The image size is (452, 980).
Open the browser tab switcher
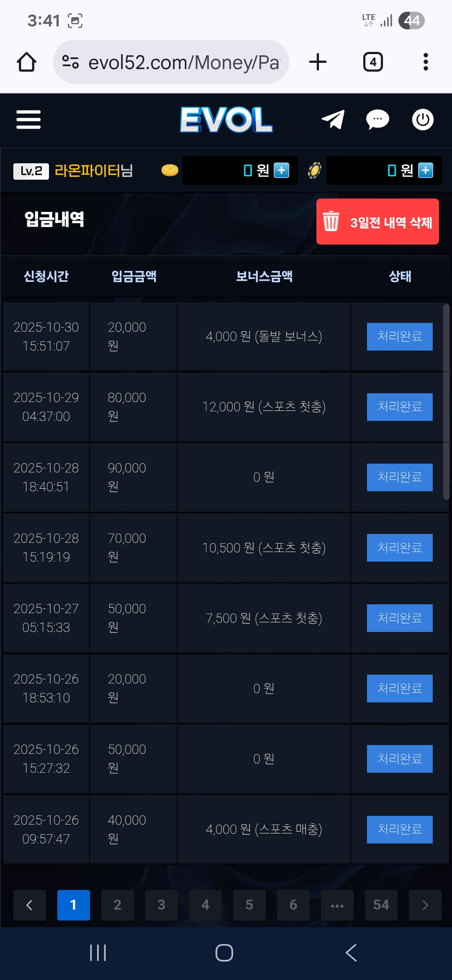(373, 62)
